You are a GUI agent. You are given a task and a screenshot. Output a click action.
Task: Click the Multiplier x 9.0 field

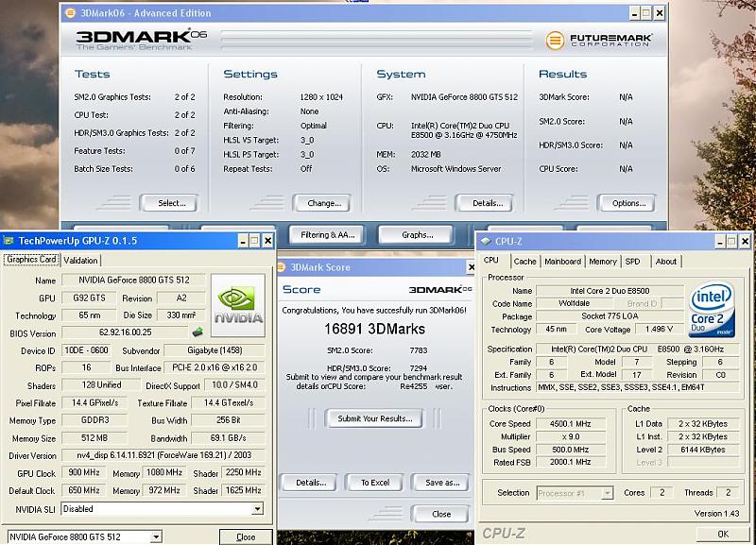point(571,436)
